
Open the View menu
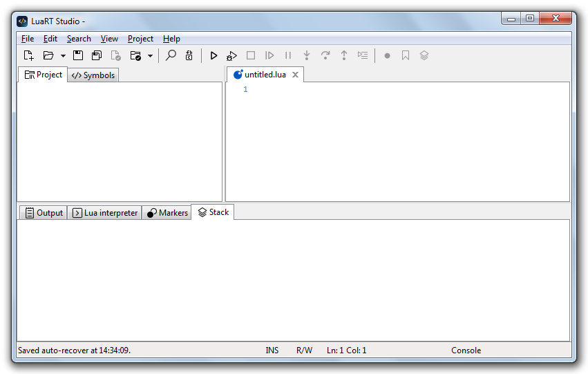109,39
